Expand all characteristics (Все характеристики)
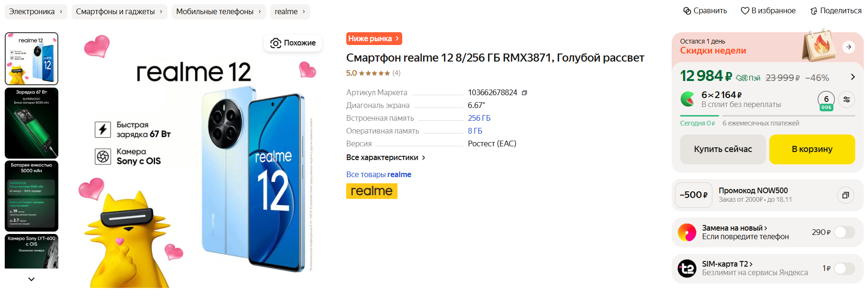 [386, 158]
